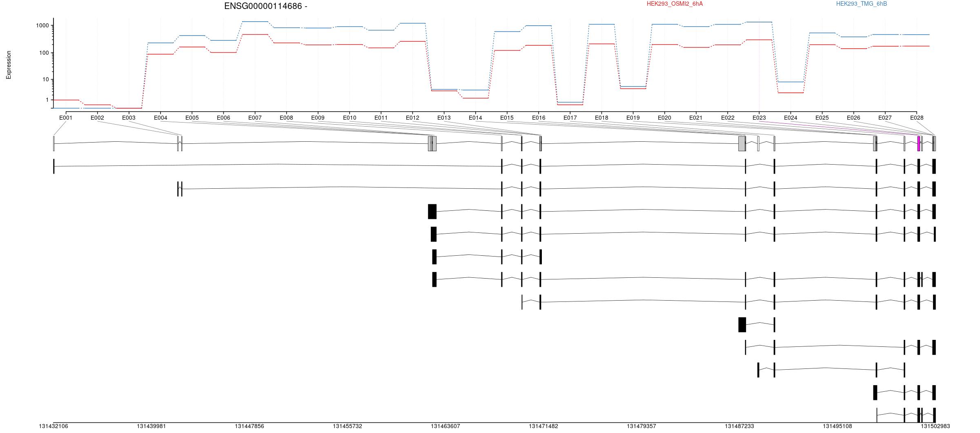Click exon label E004
This screenshot has width=980, height=433.
[x=160, y=118]
